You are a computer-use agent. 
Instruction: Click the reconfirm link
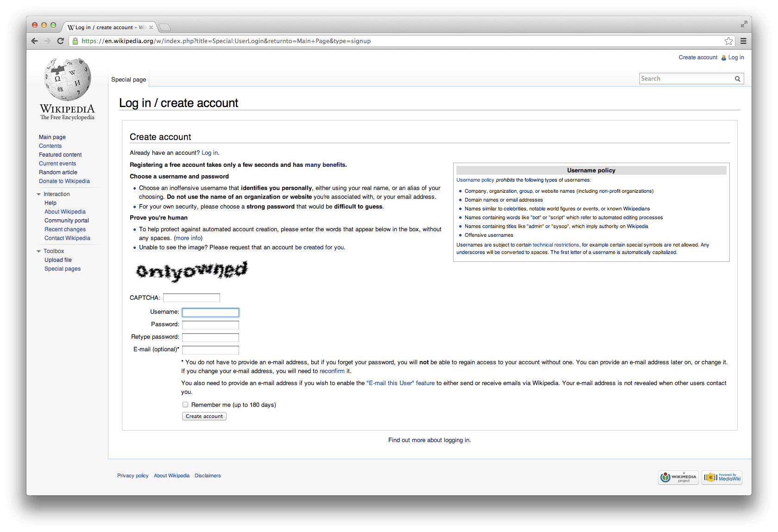[x=332, y=371]
